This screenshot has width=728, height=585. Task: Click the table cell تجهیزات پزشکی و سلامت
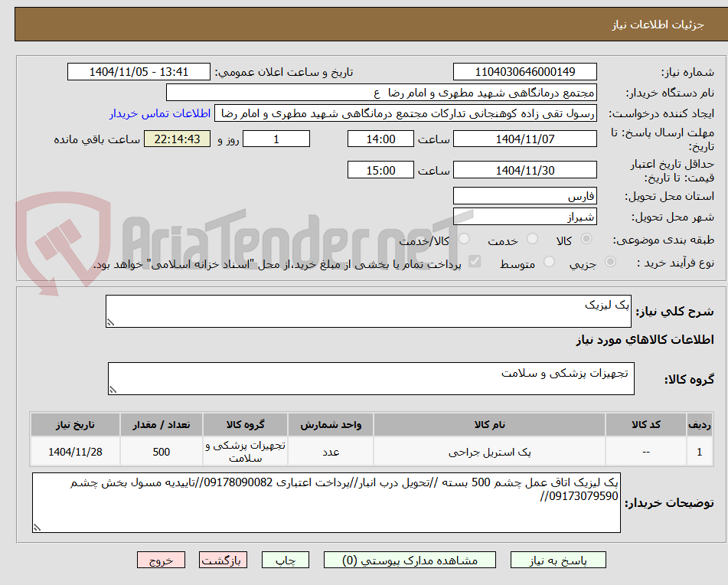(x=245, y=452)
